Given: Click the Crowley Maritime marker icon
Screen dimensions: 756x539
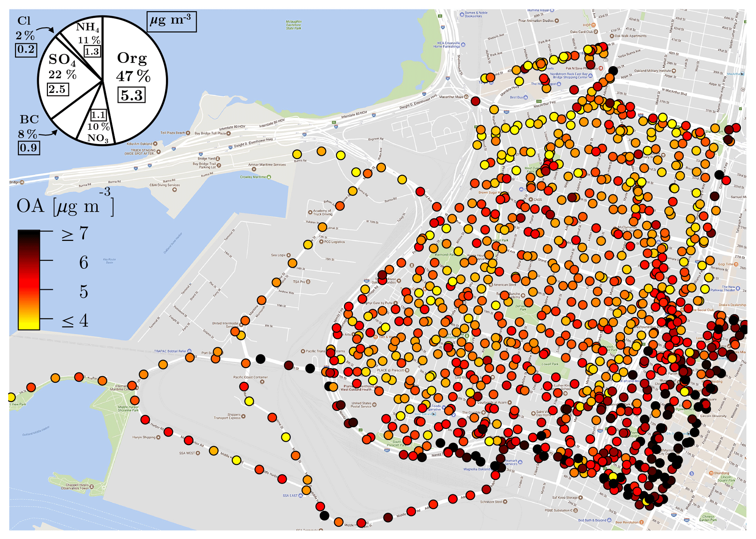Looking at the screenshot, I should [x=269, y=177].
